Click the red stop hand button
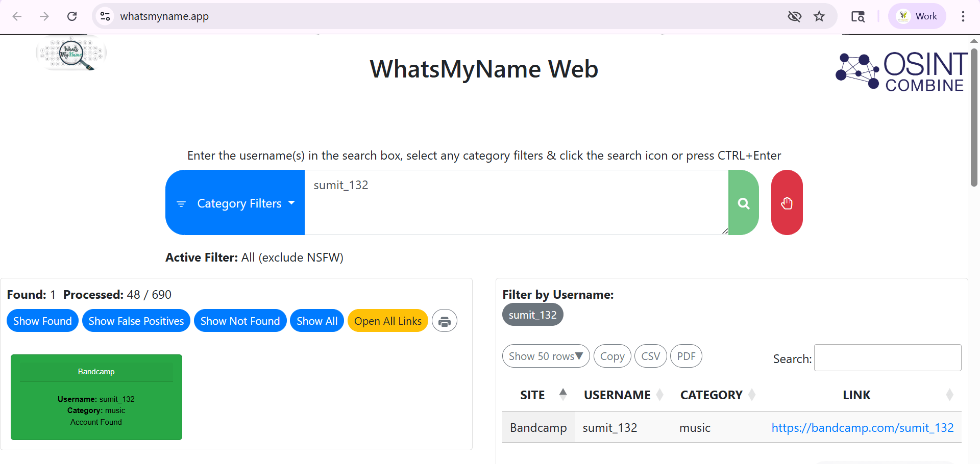 click(x=787, y=202)
